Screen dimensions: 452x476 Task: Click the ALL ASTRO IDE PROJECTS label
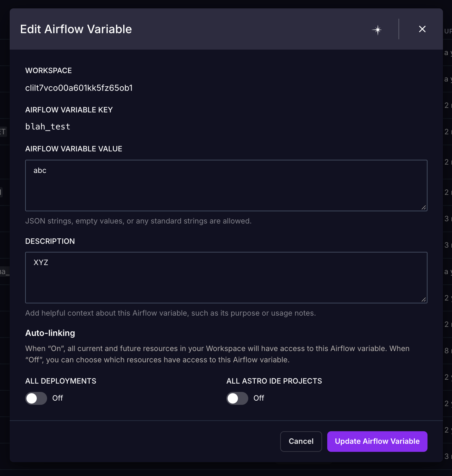click(x=274, y=381)
